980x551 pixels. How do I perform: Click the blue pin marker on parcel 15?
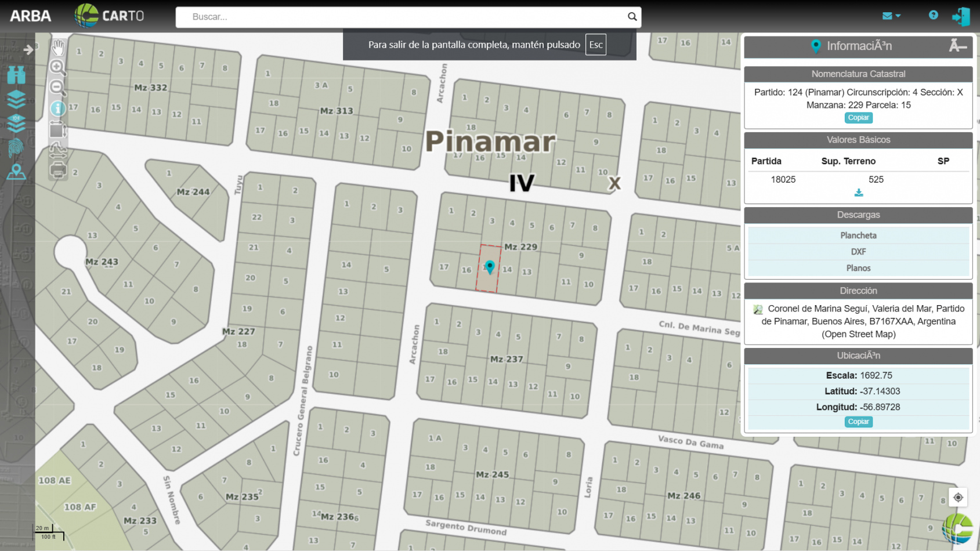[490, 267]
